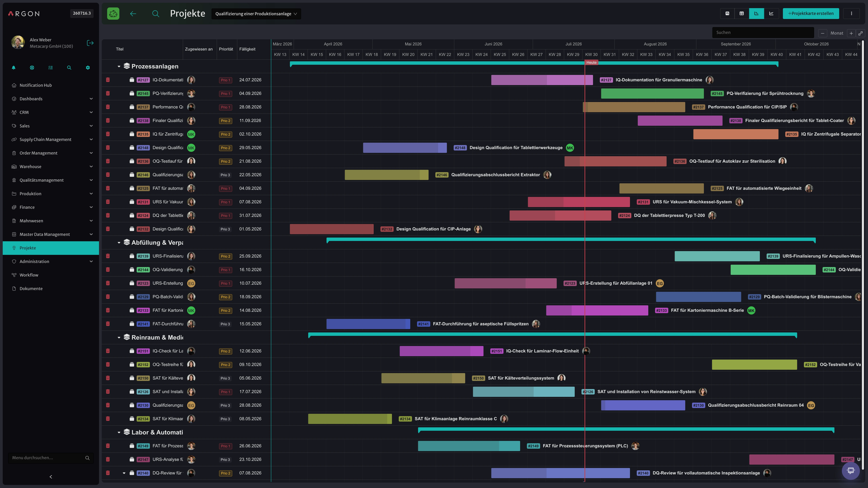Screen dimensions: 868x488
Task: Collapse the sidebar with the bottom chevron
Action: [51, 476]
